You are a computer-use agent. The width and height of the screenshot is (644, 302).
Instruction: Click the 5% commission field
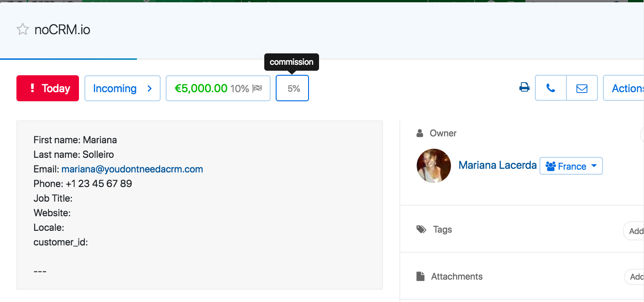[293, 89]
